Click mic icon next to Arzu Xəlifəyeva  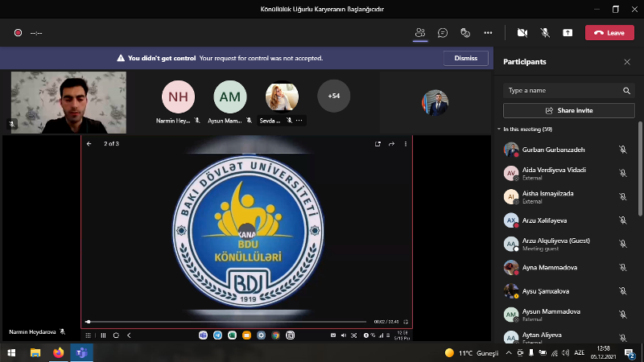pyautogui.click(x=622, y=220)
